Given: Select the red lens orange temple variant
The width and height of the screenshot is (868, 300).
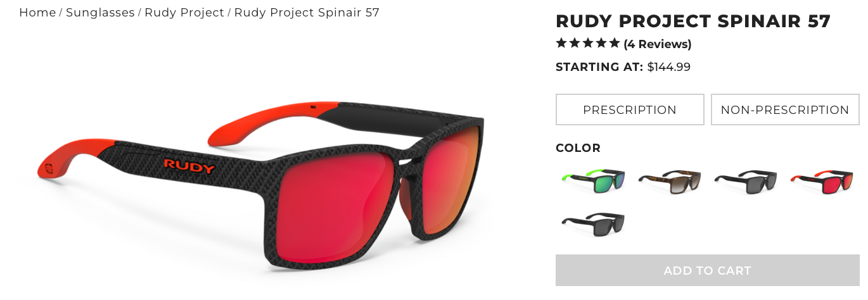Looking at the screenshot, I should pos(822,182).
